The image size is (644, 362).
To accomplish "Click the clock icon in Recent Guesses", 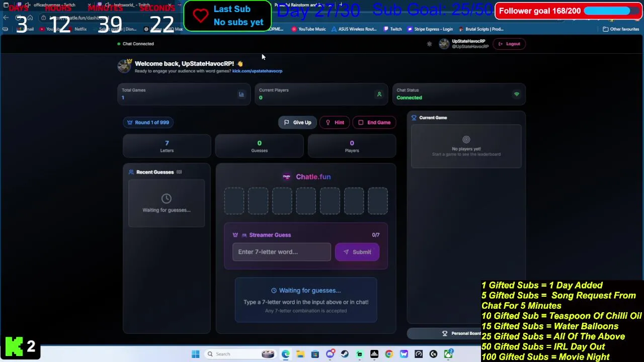I will pos(167,199).
